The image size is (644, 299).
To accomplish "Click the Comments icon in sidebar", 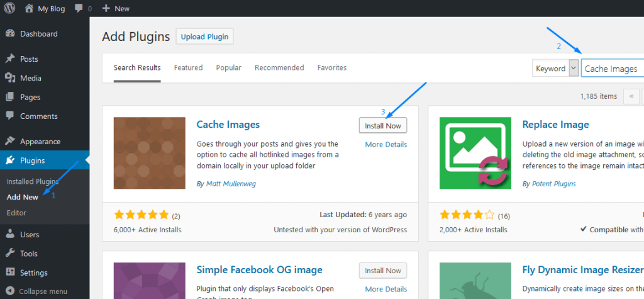I will click(10, 116).
